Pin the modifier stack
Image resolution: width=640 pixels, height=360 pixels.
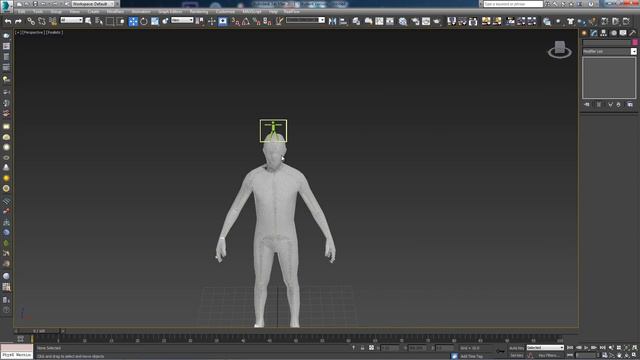(x=587, y=105)
